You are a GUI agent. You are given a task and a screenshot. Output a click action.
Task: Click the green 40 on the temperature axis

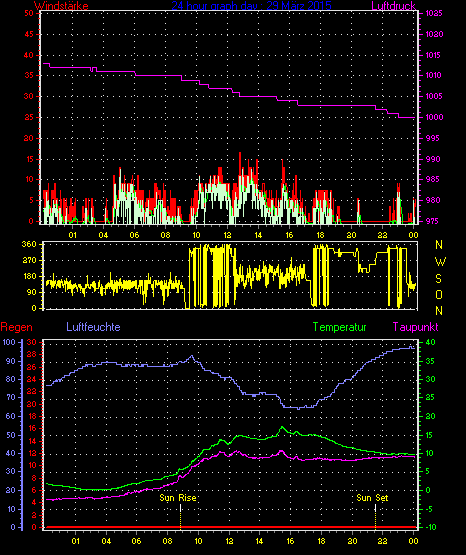coord(431,342)
